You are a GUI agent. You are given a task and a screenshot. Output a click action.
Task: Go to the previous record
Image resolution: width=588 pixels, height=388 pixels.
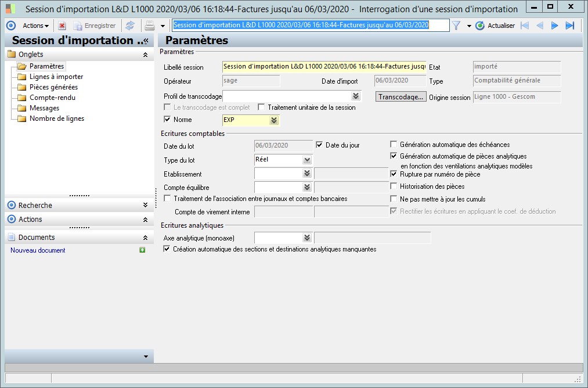click(x=540, y=26)
